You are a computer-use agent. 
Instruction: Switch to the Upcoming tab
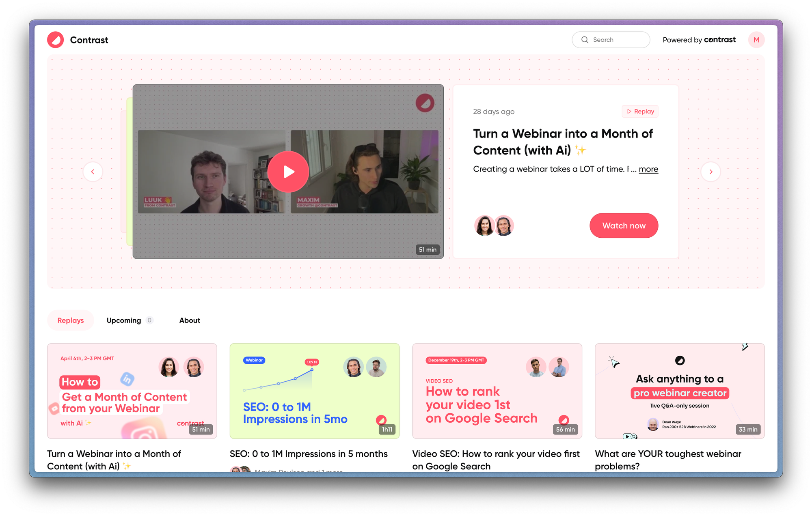(124, 320)
